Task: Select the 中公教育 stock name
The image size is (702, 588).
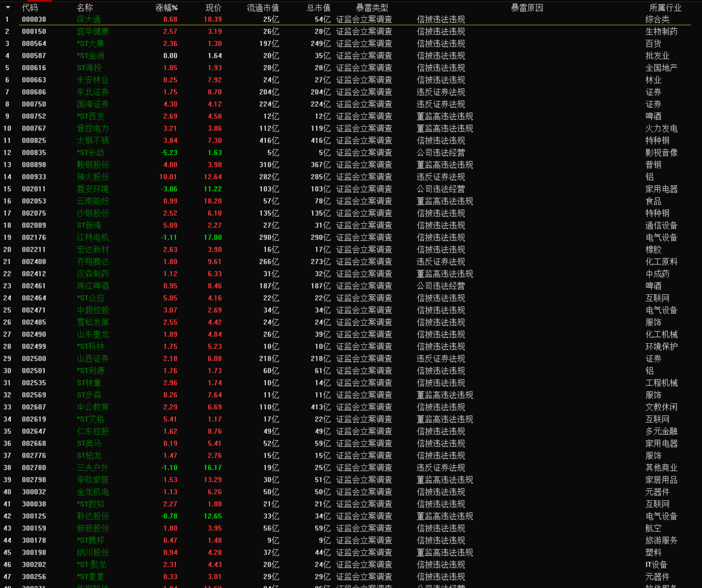Action: tap(93, 407)
